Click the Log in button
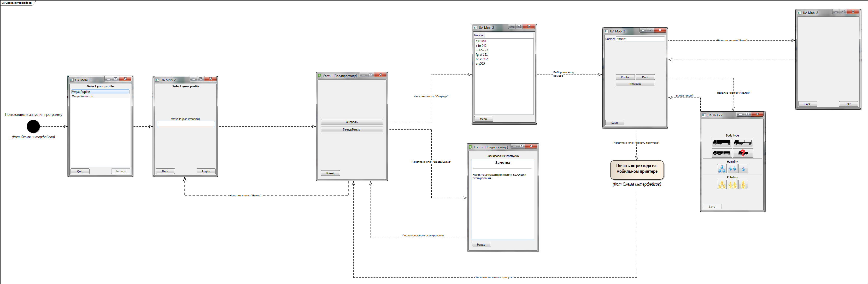The width and height of the screenshot is (868, 284). pos(206,171)
